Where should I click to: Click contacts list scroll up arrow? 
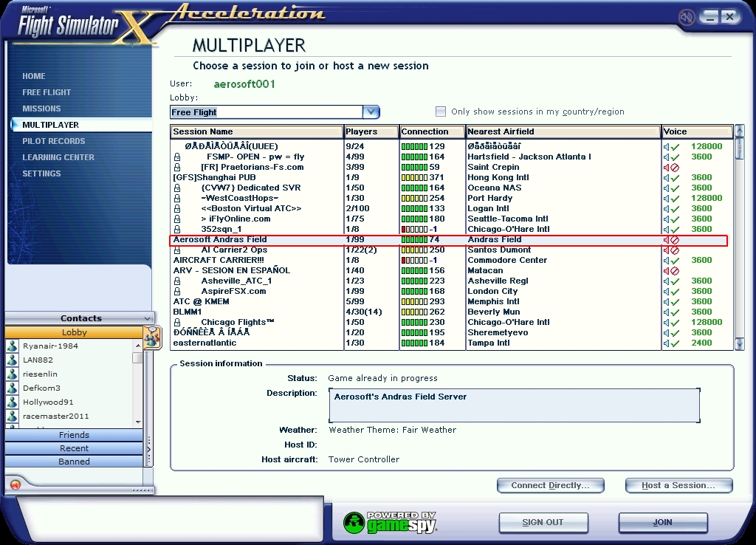(x=138, y=346)
